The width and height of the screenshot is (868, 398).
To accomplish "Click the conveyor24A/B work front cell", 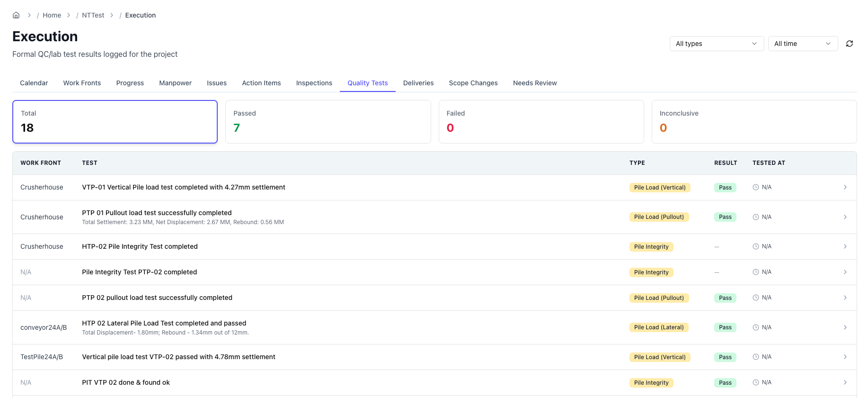I will pyautogui.click(x=44, y=327).
